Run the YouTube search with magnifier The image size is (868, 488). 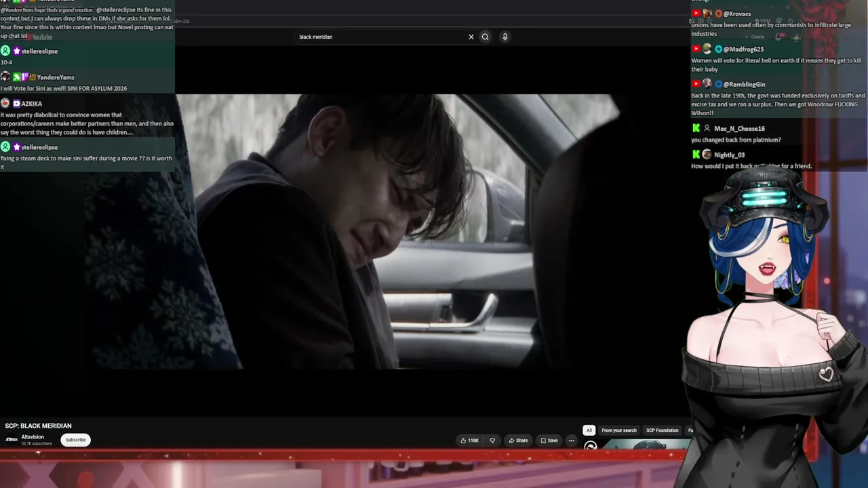[485, 37]
